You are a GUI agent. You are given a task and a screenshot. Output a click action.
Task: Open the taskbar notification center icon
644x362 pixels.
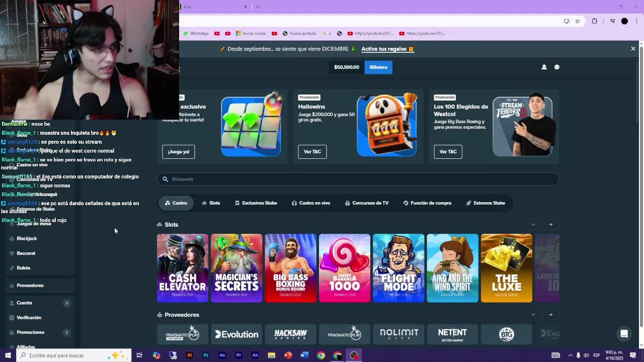633,355
